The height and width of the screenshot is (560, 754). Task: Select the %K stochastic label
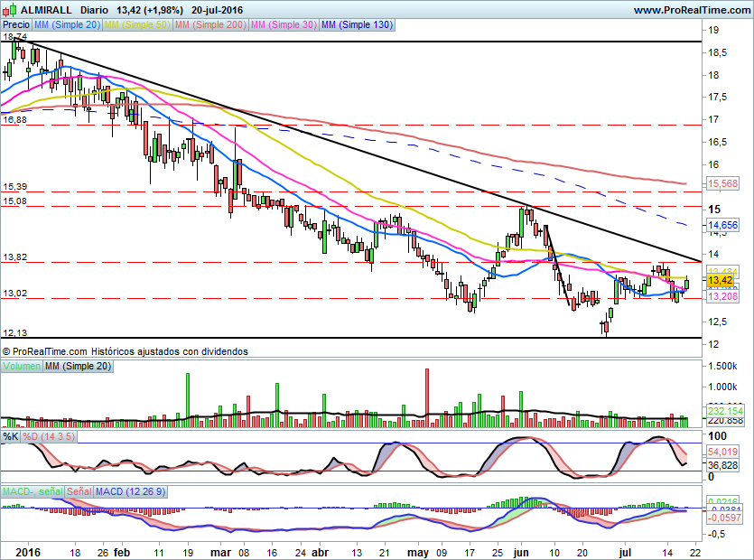11,436
